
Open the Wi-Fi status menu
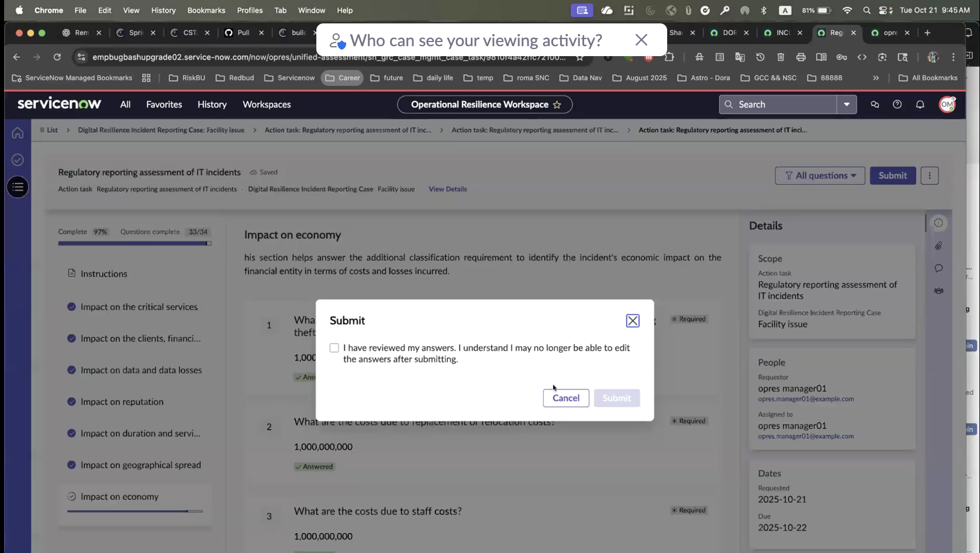tap(847, 10)
